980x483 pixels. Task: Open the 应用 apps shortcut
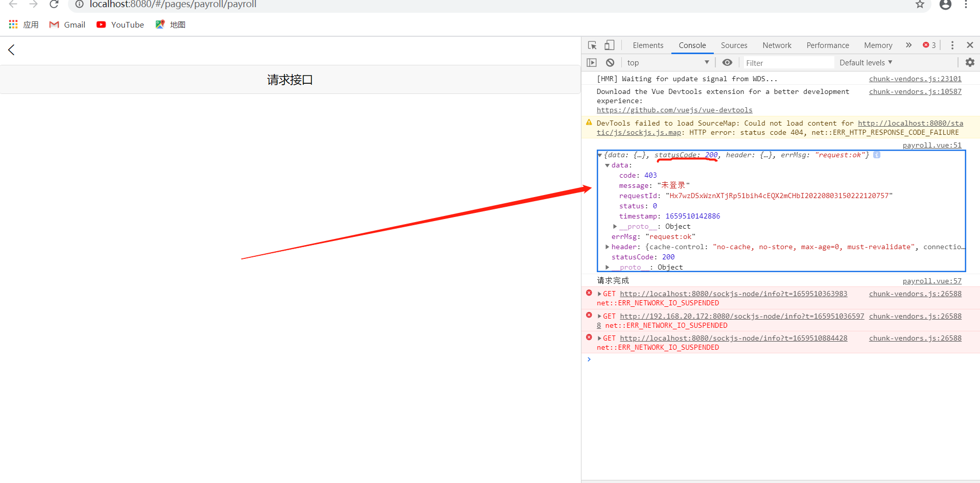24,25
